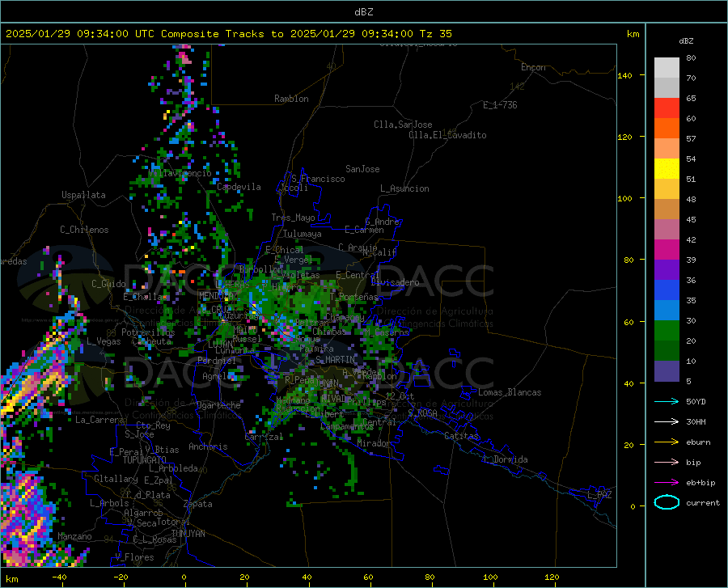Screen dimensions: 728x588
Task: Click the '140' tick on the vertical km axis
Action: (x=624, y=75)
